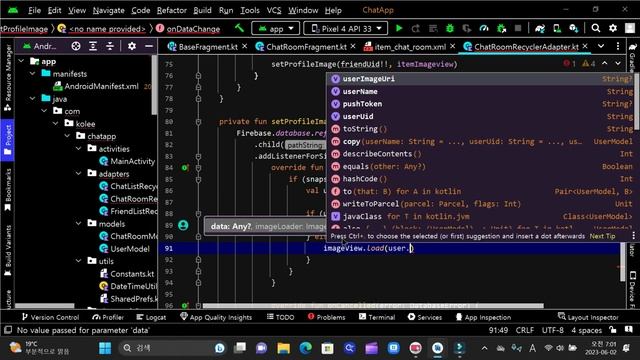Open the Terminal tool window
This screenshot has width=640, height=360.
point(377,317)
